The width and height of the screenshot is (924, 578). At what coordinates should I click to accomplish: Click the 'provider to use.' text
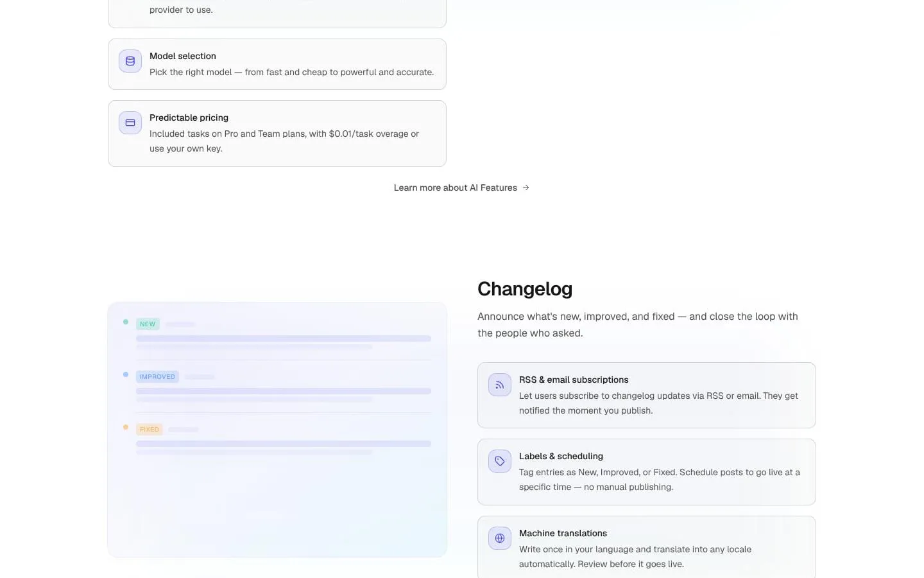[181, 10]
